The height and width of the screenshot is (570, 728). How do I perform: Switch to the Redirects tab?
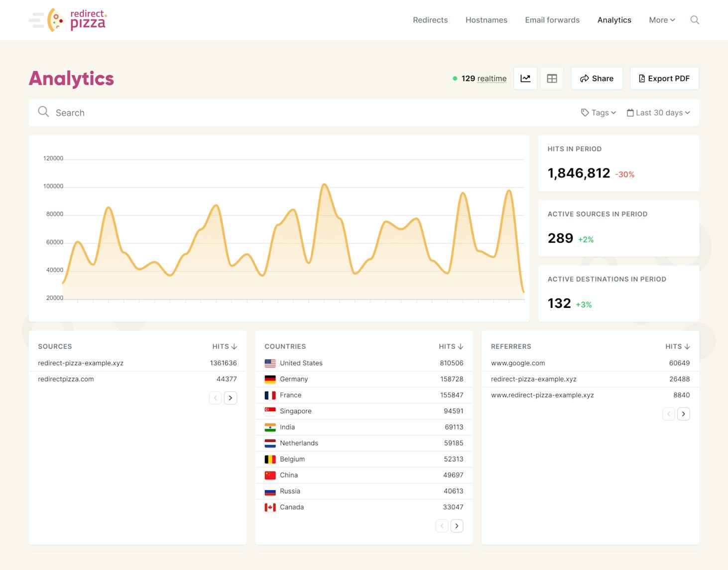click(430, 20)
